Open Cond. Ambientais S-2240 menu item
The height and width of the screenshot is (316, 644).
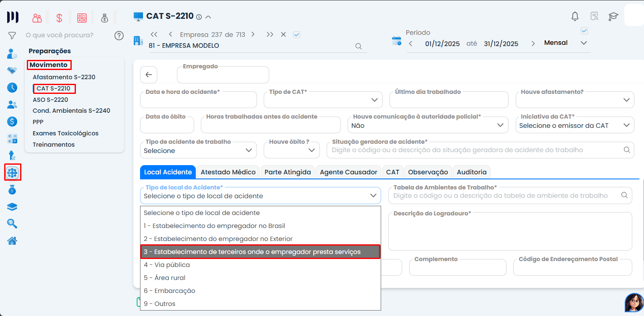coord(71,111)
